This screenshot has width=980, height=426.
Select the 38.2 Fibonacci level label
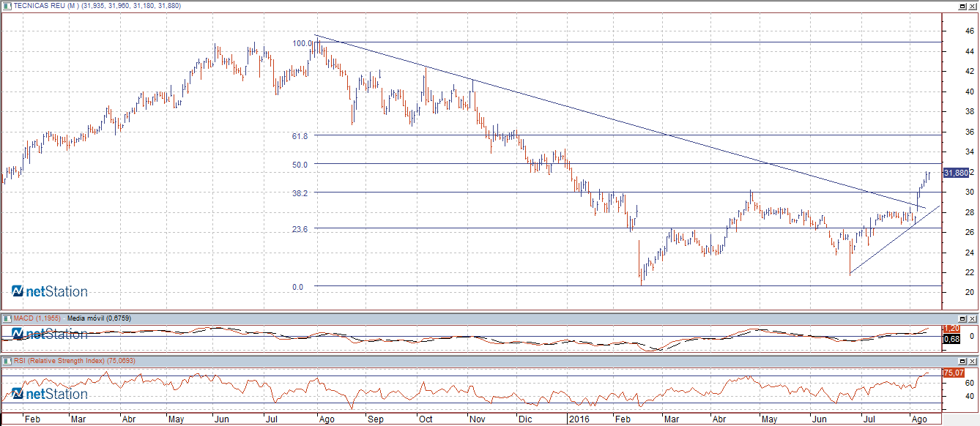tap(301, 193)
